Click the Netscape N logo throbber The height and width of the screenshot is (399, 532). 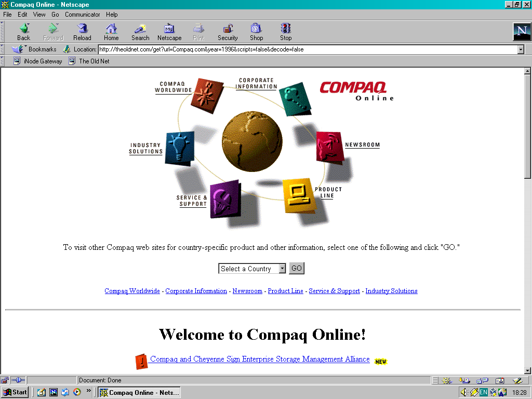click(522, 32)
